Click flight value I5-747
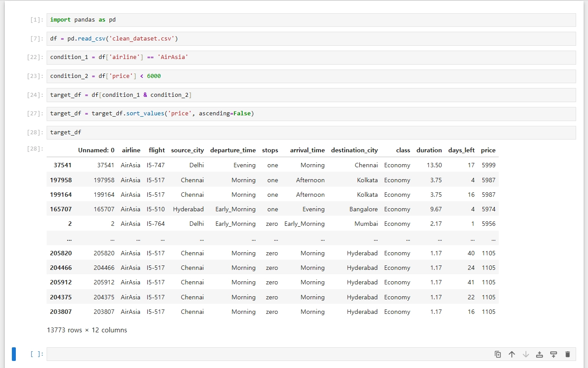Screen dimensions: 588x368 (x=156, y=165)
